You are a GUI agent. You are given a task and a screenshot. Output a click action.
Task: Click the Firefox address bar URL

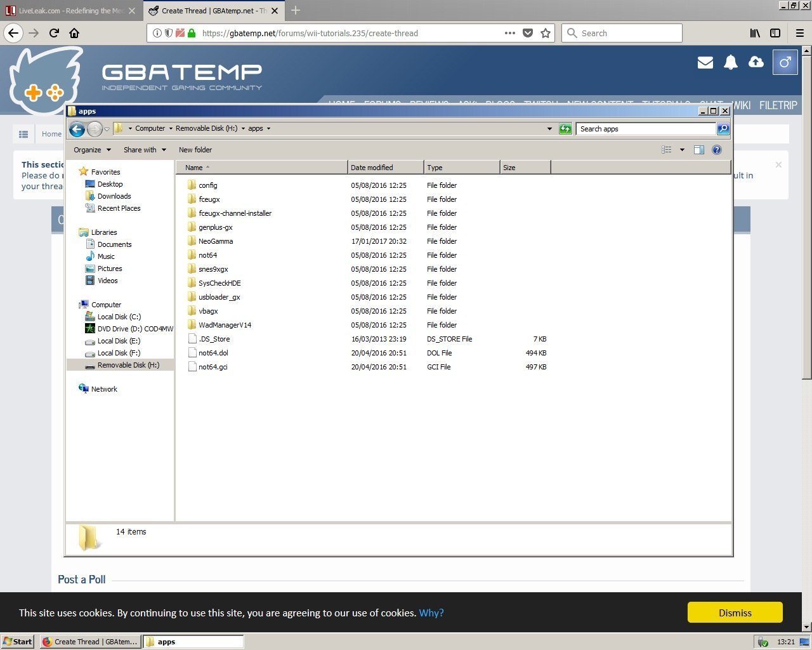pyautogui.click(x=310, y=33)
